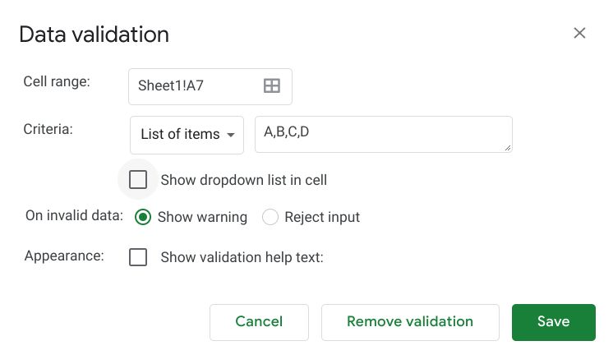Screen dimensions: 613x364
Task: Click the resize handle of the items box
Action: (507, 147)
